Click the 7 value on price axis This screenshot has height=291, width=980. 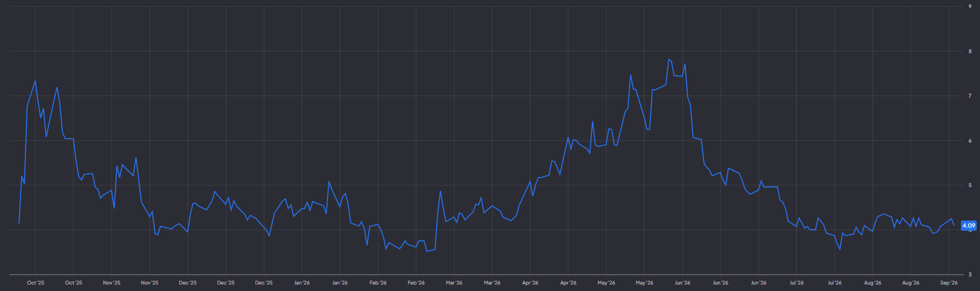(970, 96)
